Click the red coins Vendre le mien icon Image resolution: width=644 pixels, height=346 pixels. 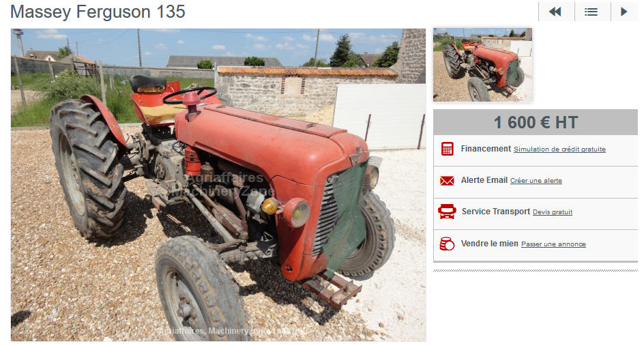pos(448,244)
